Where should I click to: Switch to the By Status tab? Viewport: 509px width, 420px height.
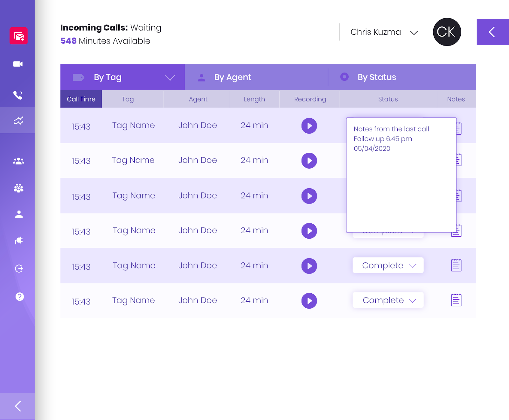coord(376,77)
